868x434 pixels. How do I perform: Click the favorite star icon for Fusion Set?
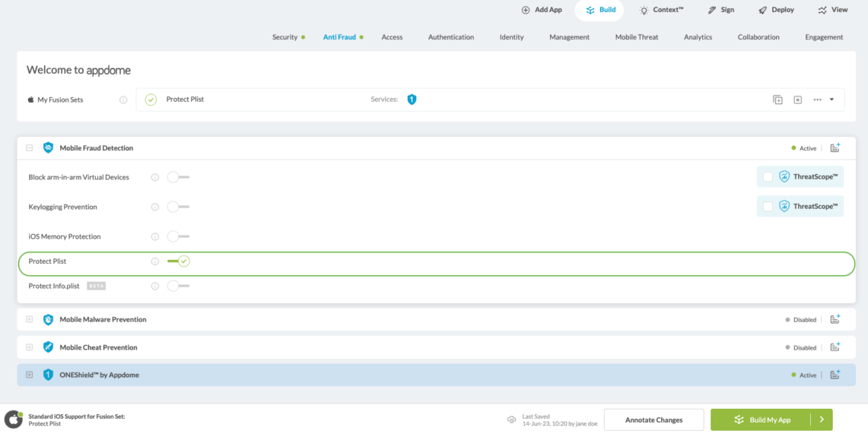click(x=797, y=100)
